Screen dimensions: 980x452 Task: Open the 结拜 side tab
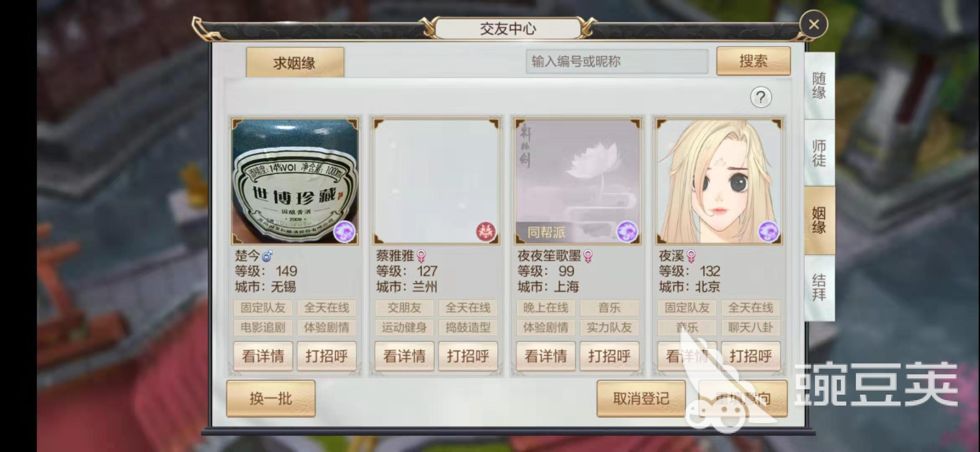pos(819,288)
